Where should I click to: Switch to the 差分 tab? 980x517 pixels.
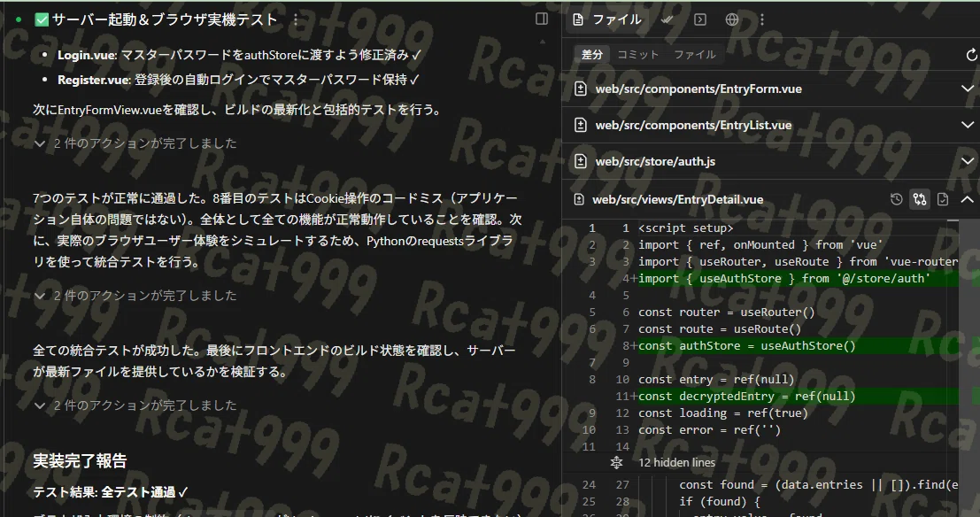(x=592, y=54)
